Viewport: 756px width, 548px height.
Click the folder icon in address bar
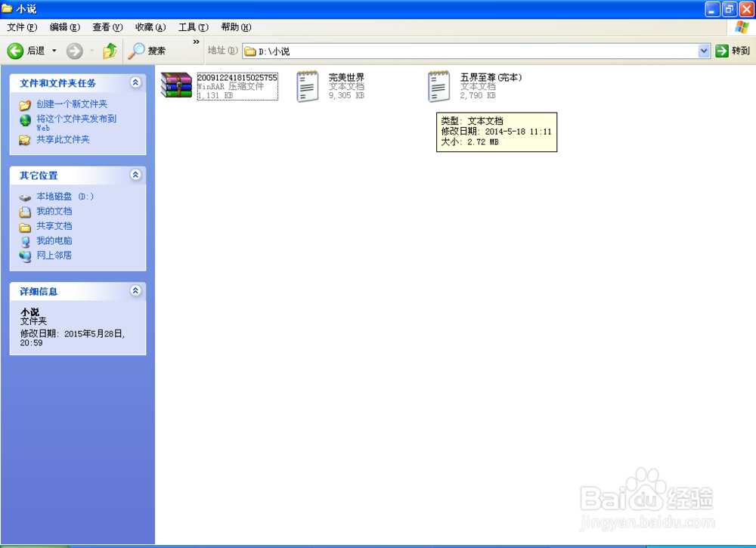(x=249, y=51)
